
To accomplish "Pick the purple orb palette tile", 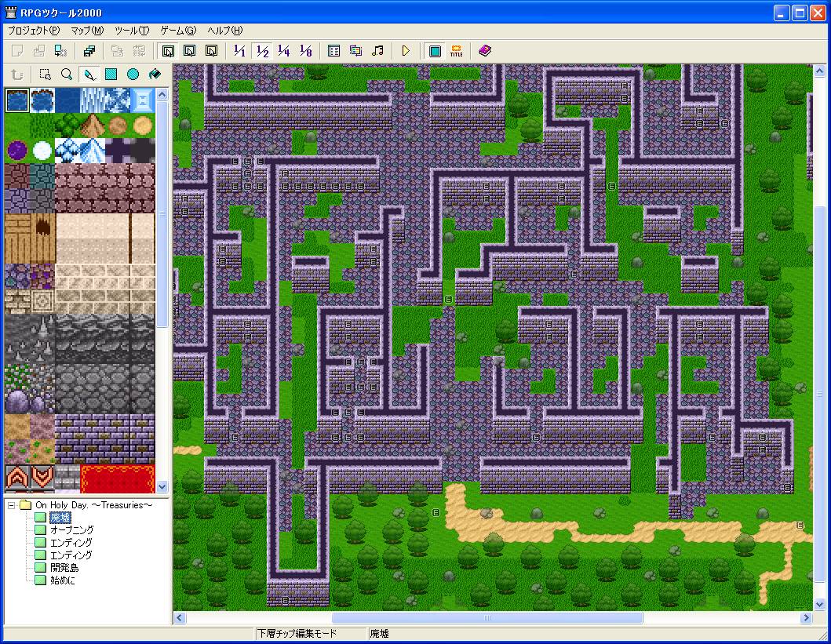I will pos(17,151).
